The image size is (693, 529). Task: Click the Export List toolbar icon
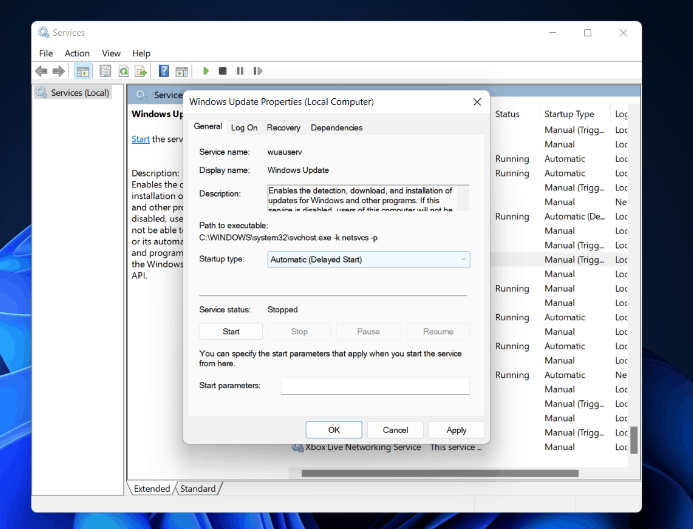[141, 71]
